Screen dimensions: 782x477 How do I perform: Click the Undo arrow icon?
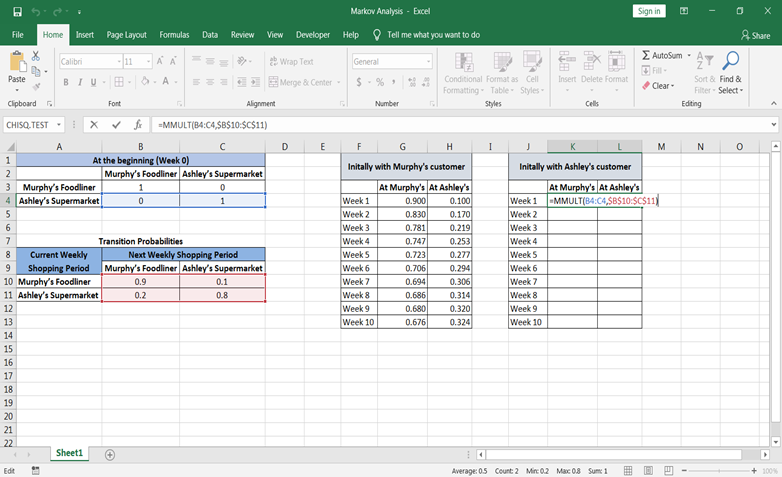pos(35,11)
